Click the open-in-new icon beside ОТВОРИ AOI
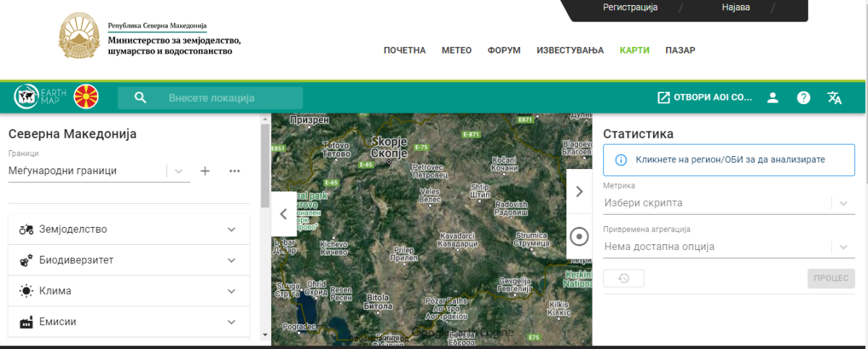This screenshot has height=349, width=868. [663, 98]
